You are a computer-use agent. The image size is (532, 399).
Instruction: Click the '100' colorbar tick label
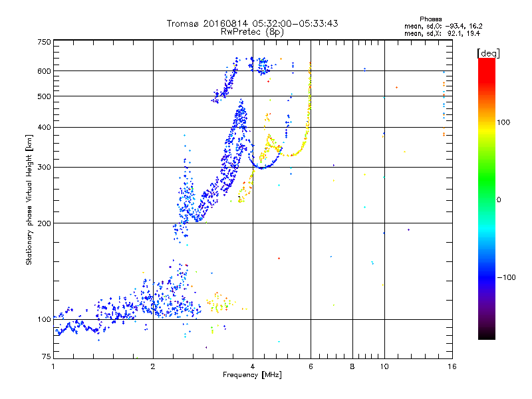click(503, 122)
